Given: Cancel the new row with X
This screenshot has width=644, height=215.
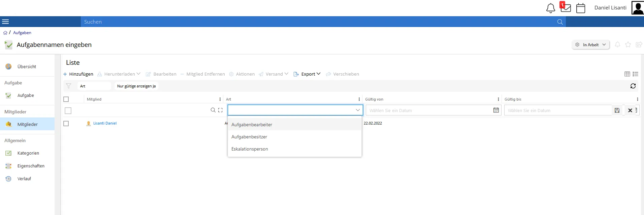Looking at the screenshot, I should click(x=630, y=110).
